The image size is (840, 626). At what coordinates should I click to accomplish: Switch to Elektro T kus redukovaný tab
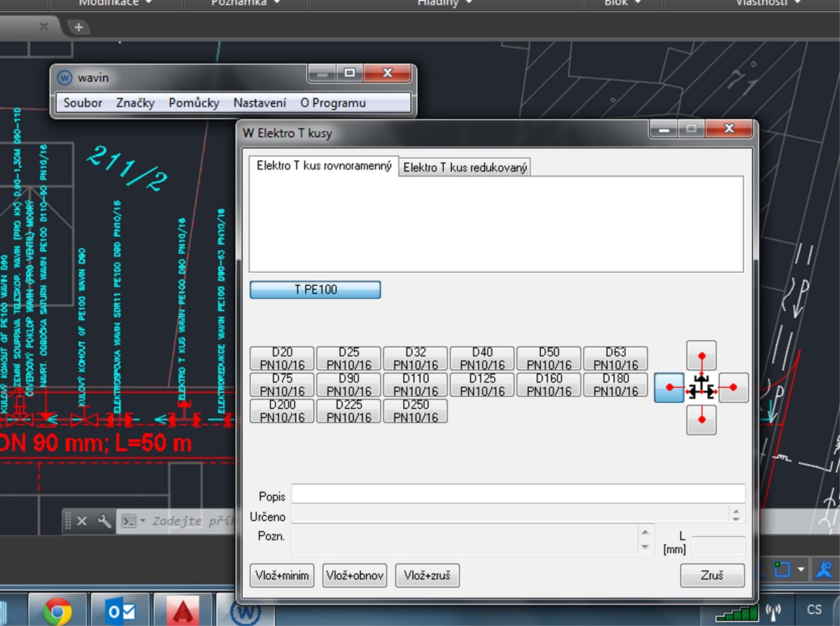[x=465, y=168]
